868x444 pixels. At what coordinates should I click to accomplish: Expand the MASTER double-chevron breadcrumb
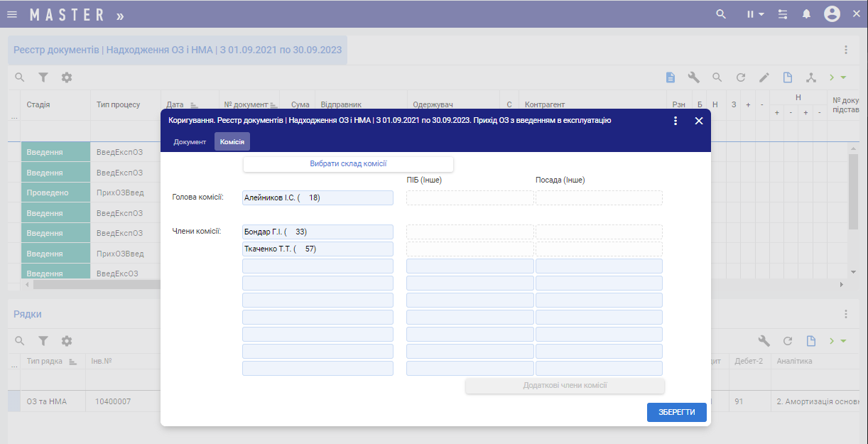[x=119, y=15]
